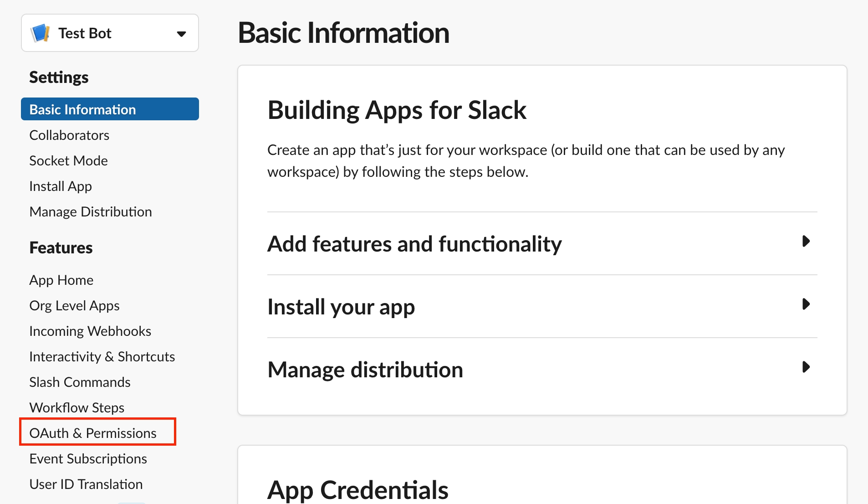Image resolution: width=868 pixels, height=504 pixels.
Task: Navigate to Manage Distribution in sidebar
Action: (91, 212)
